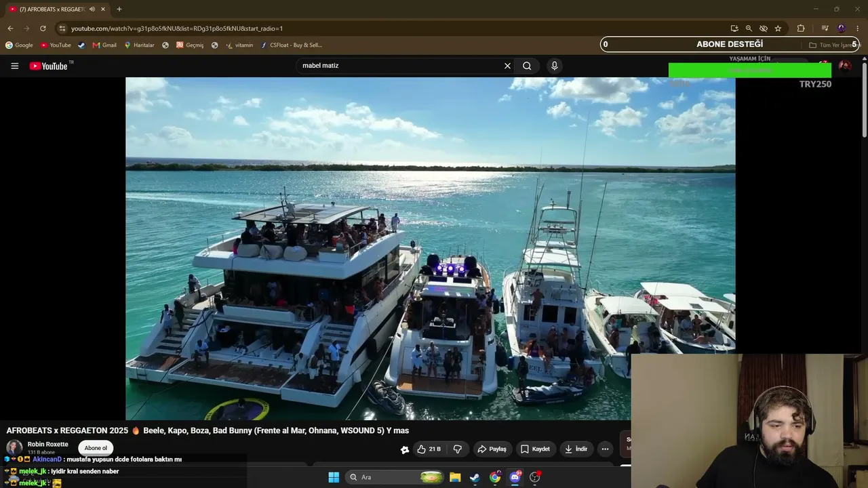Click the YouTube search magnifier button
Screen dimensions: 868x488
click(x=527, y=66)
